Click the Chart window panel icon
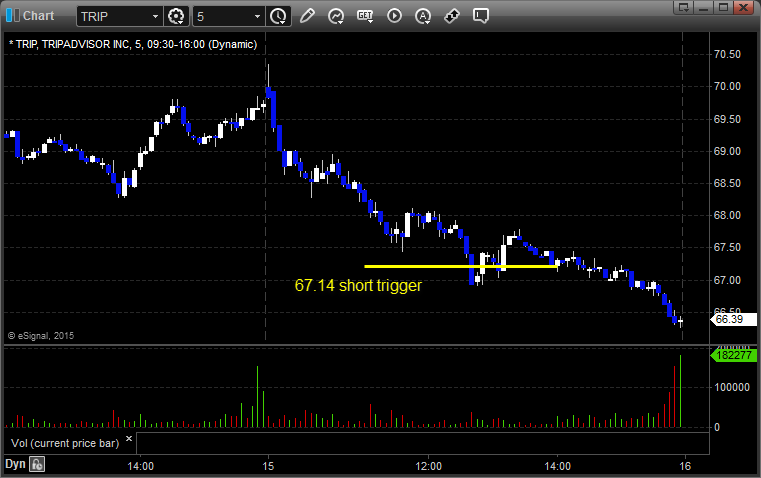Screen dimensions: 761x478 click(x=12, y=16)
